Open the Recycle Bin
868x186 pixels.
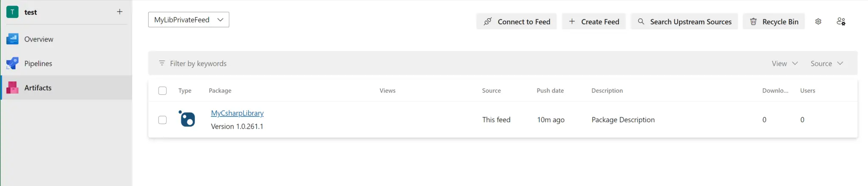pos(774,22)
